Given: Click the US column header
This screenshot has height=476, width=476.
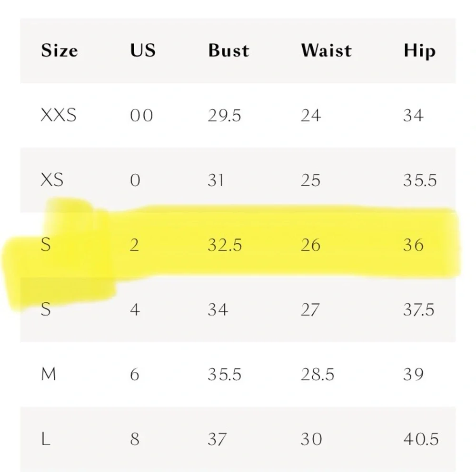Looking at the screenshot, I should (x=143, y=50).
